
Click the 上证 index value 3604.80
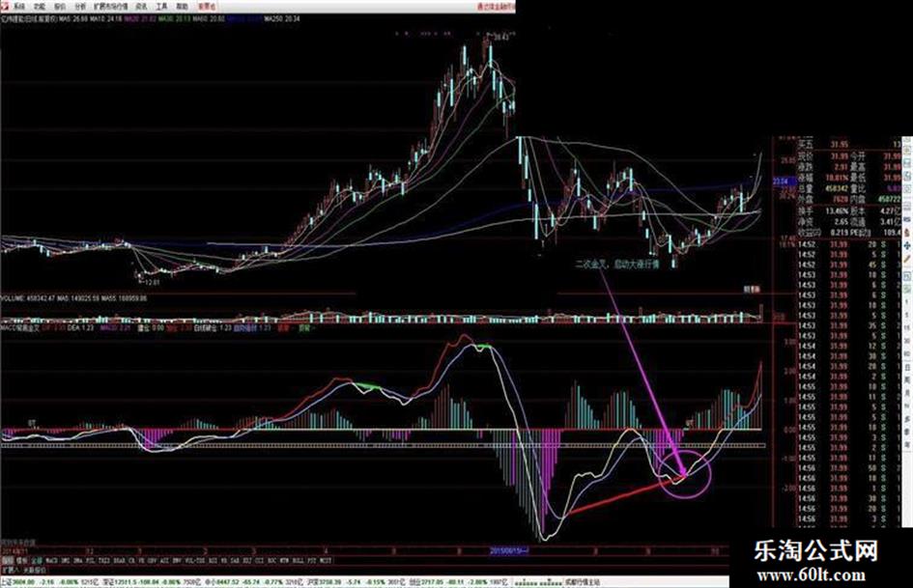click(x=23, y=581)
